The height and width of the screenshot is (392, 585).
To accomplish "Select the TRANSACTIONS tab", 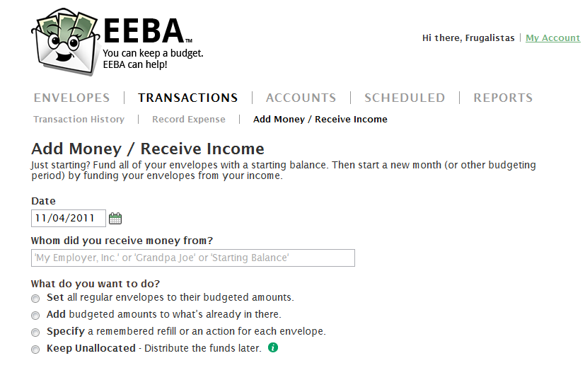I will coord(188,98).
